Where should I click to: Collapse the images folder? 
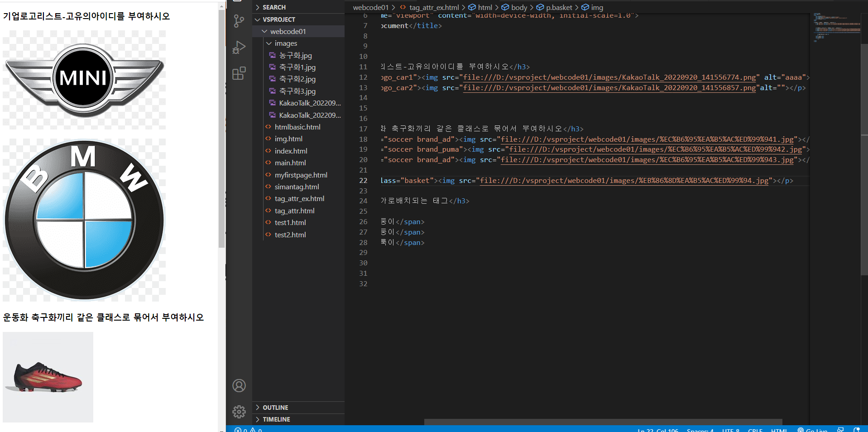[x=299, y=43]
